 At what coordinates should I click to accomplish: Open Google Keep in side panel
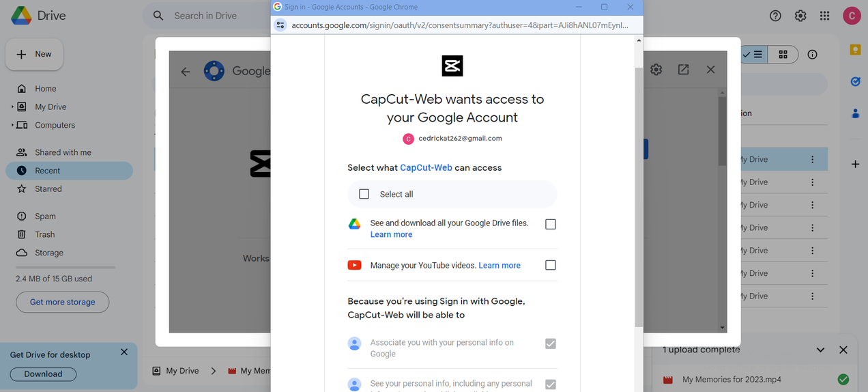click(x=855, y=50)
